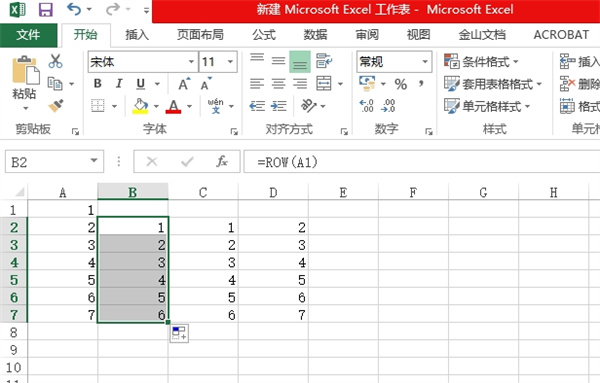Toggle Bold formatting
600x383 pixels.
point(98,83)
